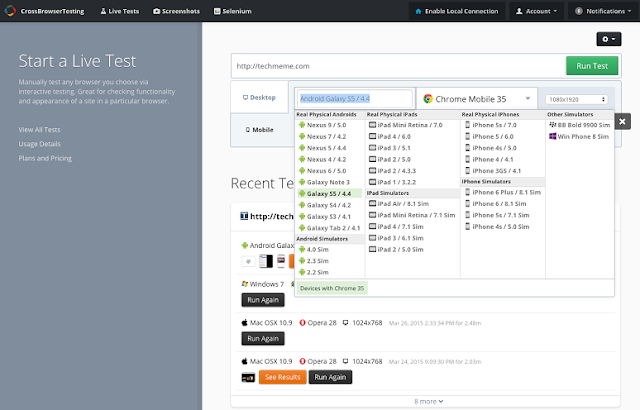640x410 pixels.
Task: Click Devices with Chrome 35 filter tag
Action: coord(332,288)
